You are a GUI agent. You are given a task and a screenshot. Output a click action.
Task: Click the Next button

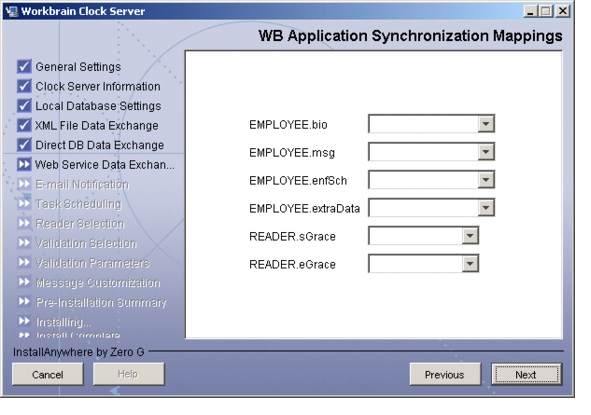click(x=526, y=374)
